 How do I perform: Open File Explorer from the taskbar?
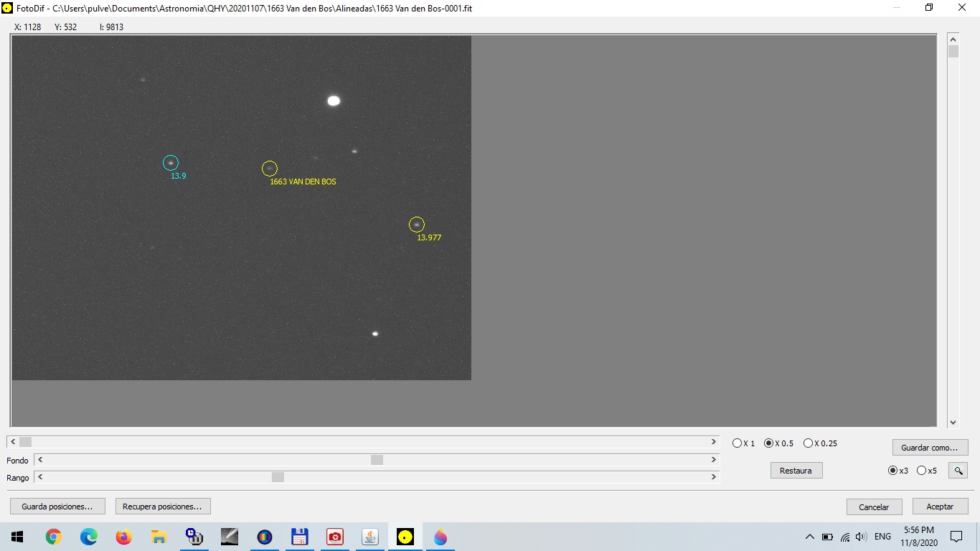point(159,537)
